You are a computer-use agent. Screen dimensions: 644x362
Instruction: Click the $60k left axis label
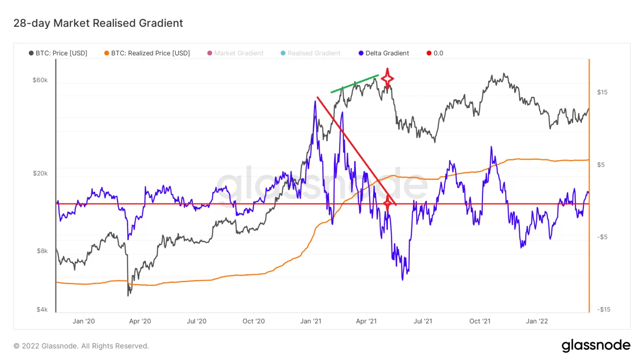(40, 80)
